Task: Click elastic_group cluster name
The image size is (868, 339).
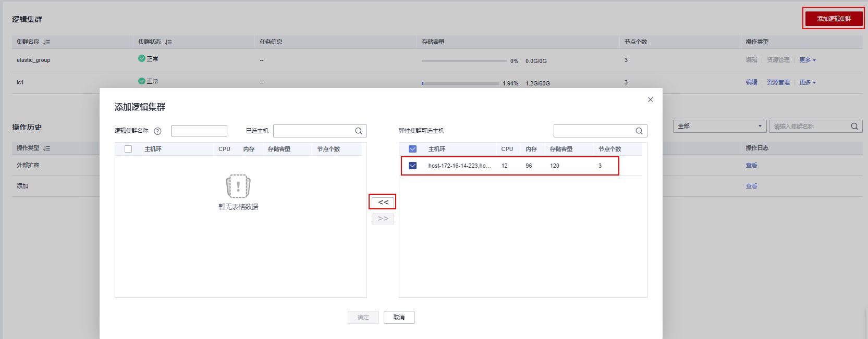Action: (33, 60)
